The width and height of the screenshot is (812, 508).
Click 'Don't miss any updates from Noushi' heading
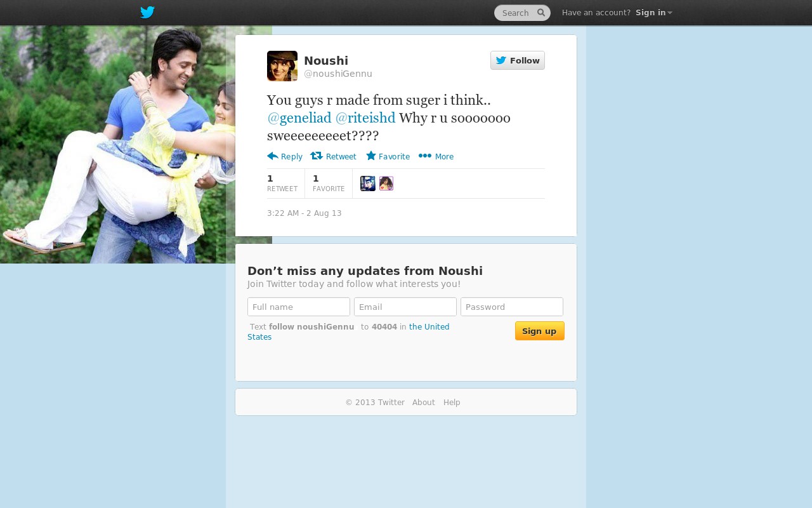pos(365,271)
